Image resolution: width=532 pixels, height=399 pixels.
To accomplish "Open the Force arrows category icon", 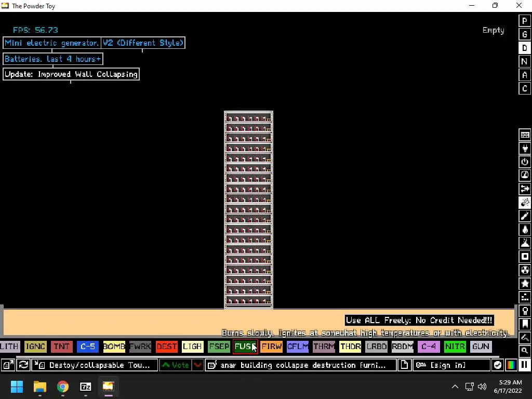I will click(x=525, y=189).
